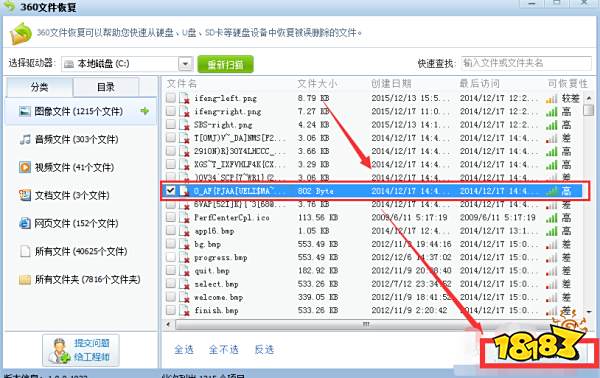Click the 快速查找 search input field
600x378 pixels.
tap(526, 63)
